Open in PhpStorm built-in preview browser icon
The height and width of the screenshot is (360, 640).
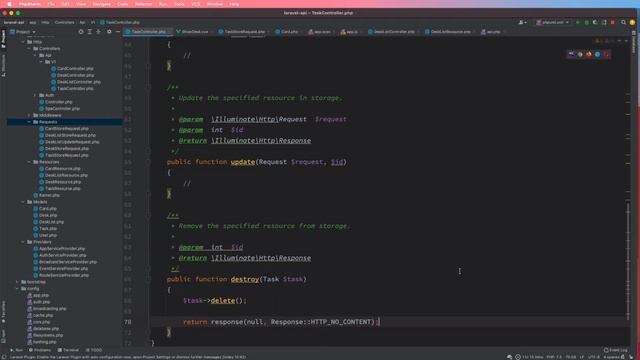tap(571, 54)
